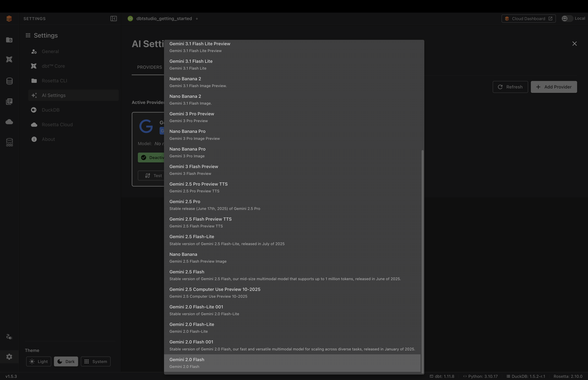Open General settings
This screenshot has width=588, height=380.
tap(73, 51)
